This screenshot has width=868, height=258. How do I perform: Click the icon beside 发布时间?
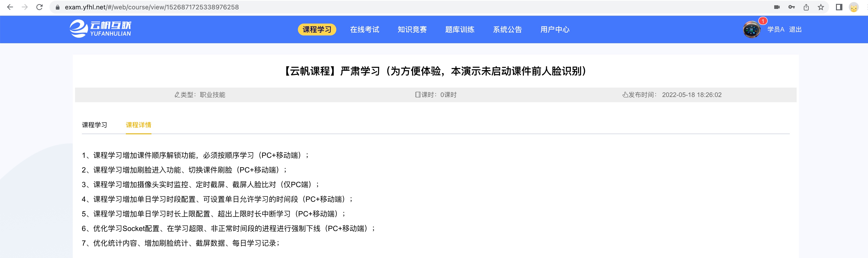625,95
